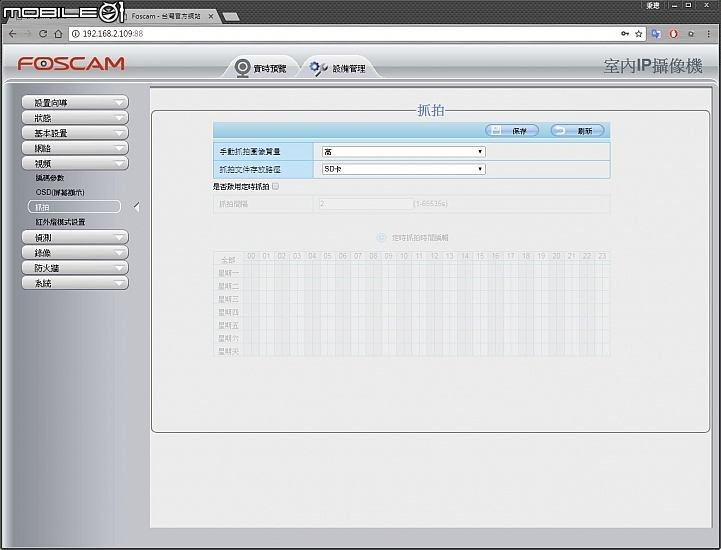
Task: Click the webcam live preview icon
Action: tap(242, 68)
